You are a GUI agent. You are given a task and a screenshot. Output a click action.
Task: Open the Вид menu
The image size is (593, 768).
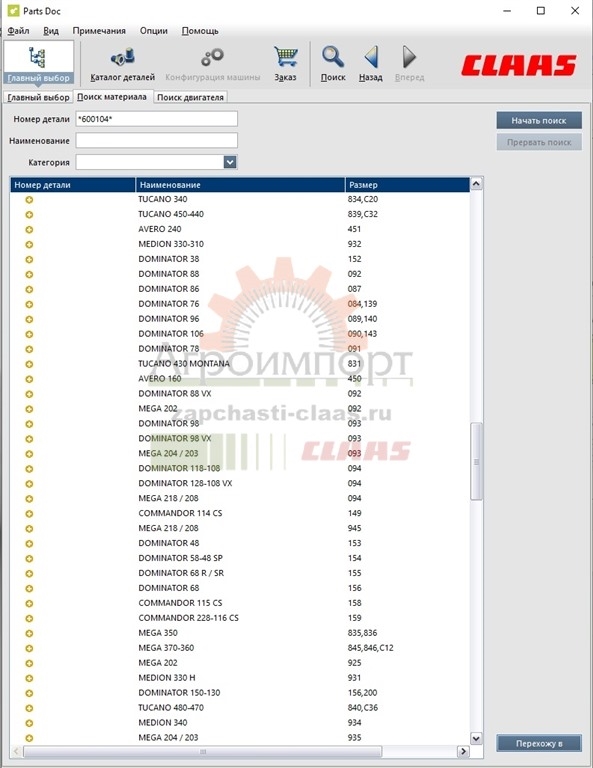(51, 31)
